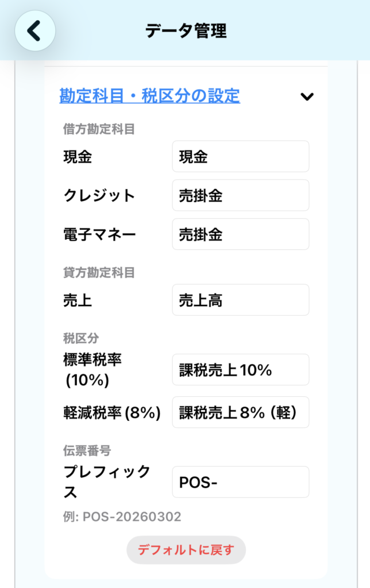
Task: Click the 借方勘定科目 section heading
Action: [99, 129]
